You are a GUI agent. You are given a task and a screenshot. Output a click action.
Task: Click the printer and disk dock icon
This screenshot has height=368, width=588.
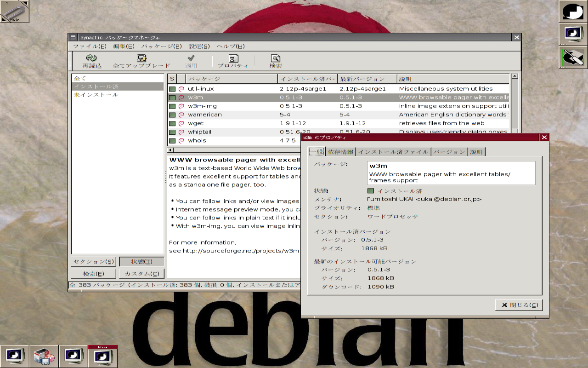click(x=44, y=356)
